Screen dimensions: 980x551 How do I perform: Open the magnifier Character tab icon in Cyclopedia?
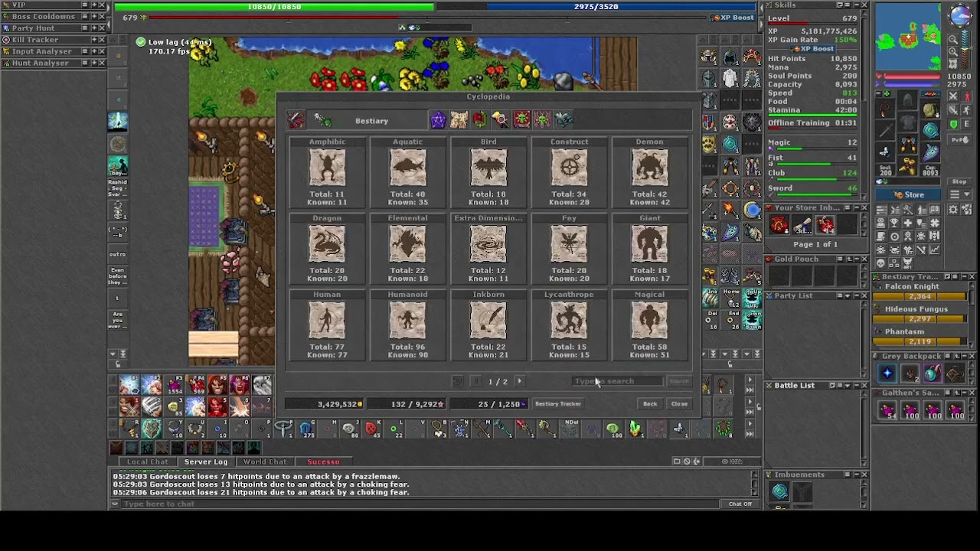point(500,120)
